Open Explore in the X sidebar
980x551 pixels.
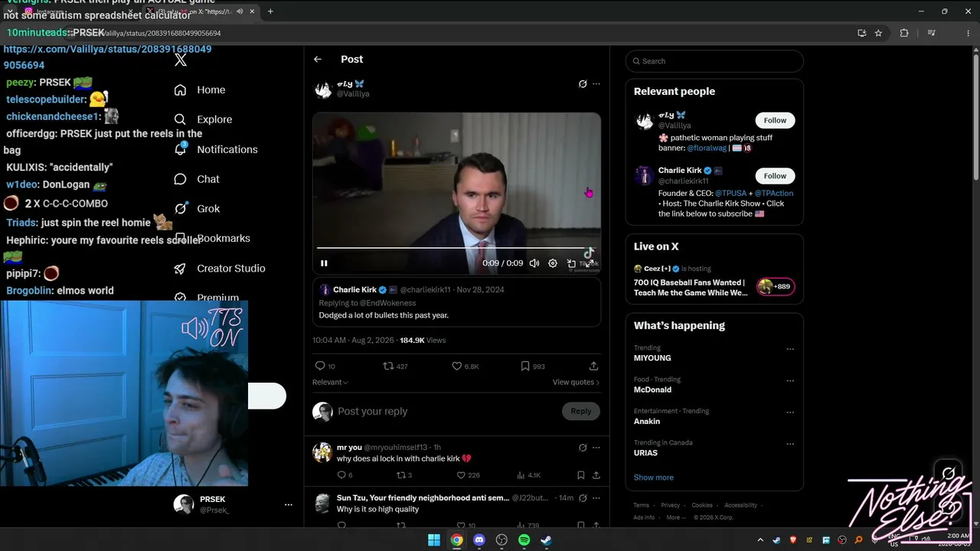point(203,119)
